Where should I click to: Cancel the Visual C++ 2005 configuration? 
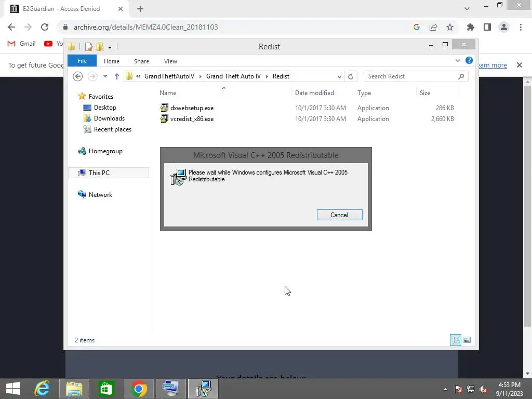point(339,215)
